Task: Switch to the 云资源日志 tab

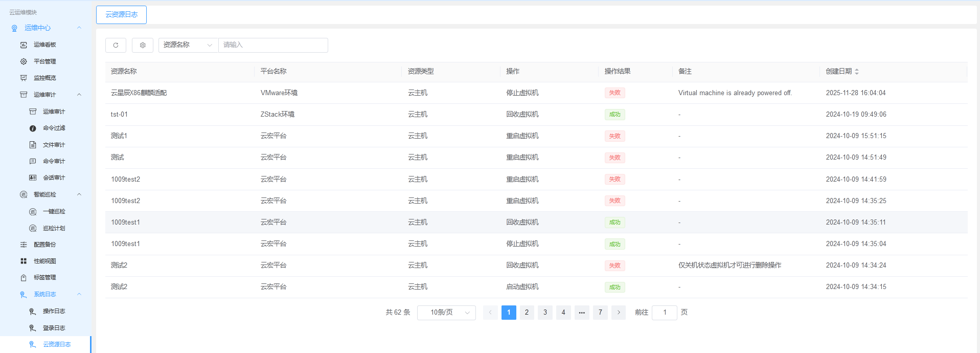Action: (x=121, y=15)
